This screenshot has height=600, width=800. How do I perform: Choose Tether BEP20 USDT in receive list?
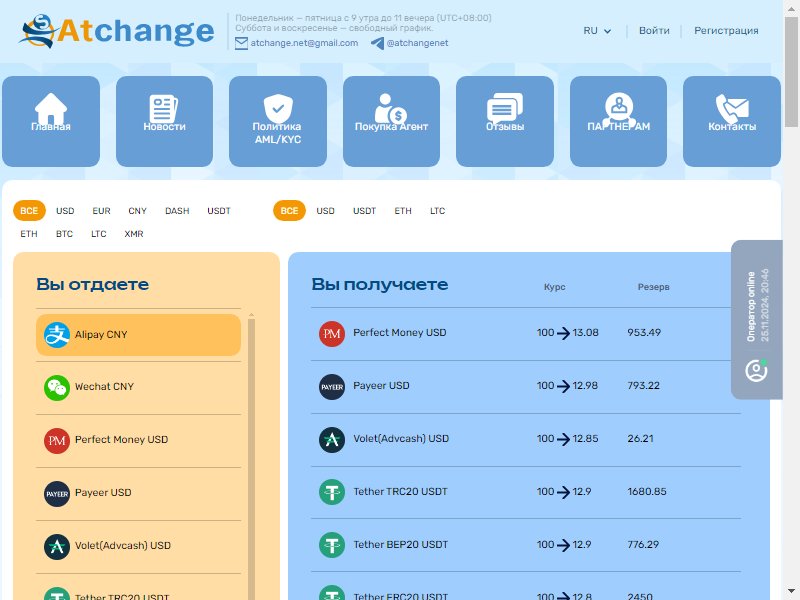[526, 546]
